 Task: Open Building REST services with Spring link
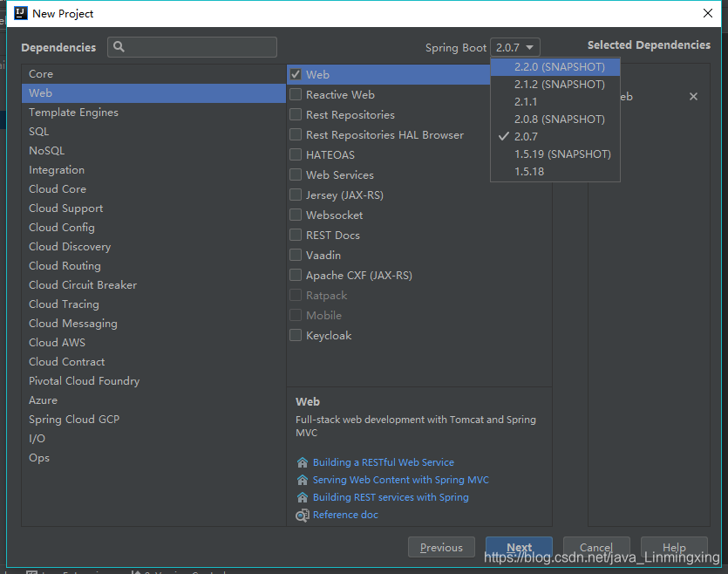(x=391, y=497)
